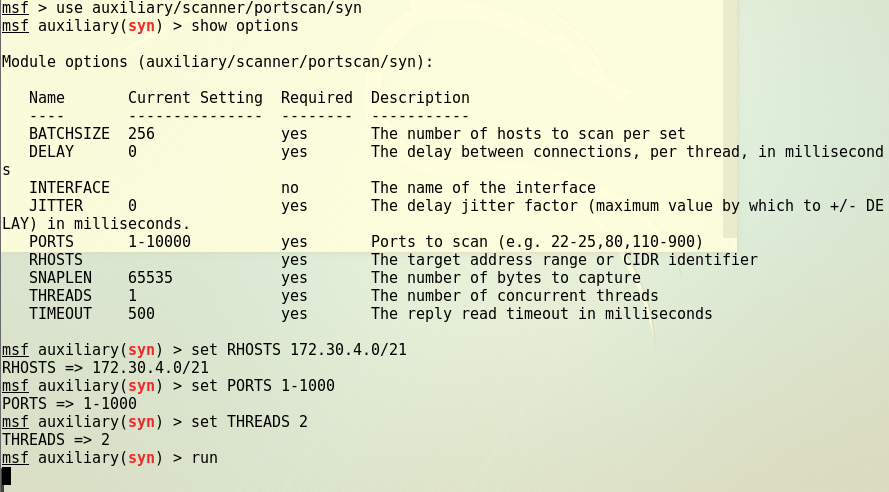Click the delay between connections description
The width and height of the screenshot is (889, 492).
coord(627,152)
